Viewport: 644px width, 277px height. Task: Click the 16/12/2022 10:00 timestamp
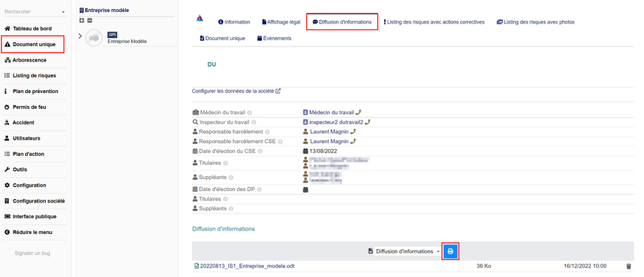tap(585, 266)
